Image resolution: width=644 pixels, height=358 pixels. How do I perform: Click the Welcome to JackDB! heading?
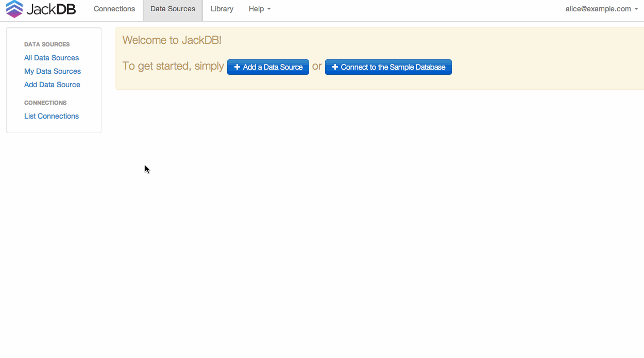pyautogui.click(x=172, y=40)
